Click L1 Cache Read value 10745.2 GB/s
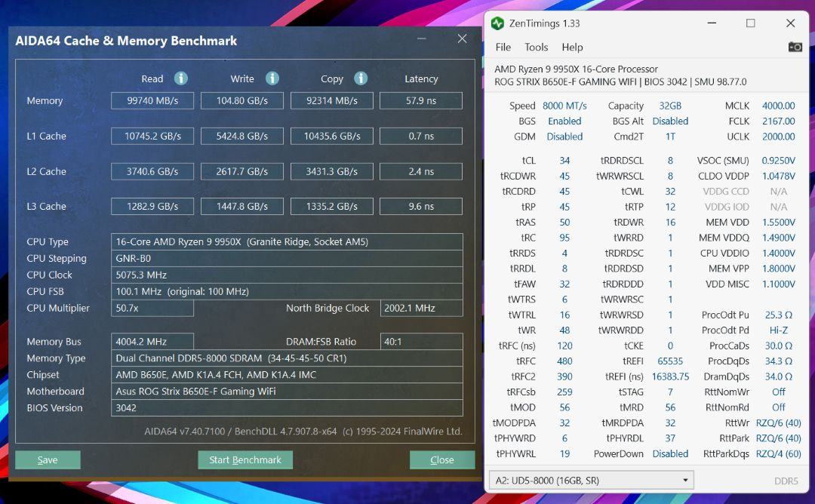The width and height of the screenshot is (815, 504). point(152,136)
